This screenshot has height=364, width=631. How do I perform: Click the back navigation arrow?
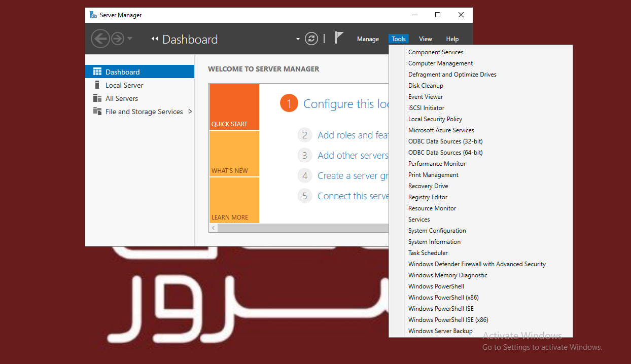pyautogui.click(x=100, y=39)
